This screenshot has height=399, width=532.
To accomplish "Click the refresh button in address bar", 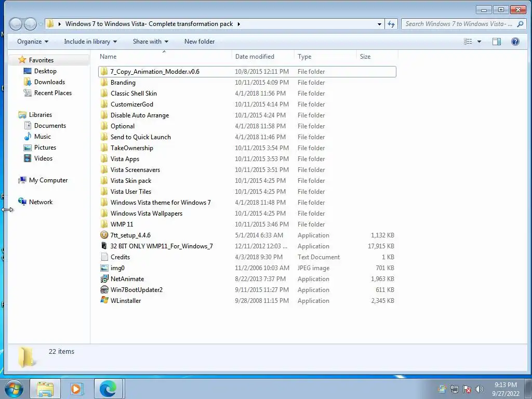I will (391, 24).
